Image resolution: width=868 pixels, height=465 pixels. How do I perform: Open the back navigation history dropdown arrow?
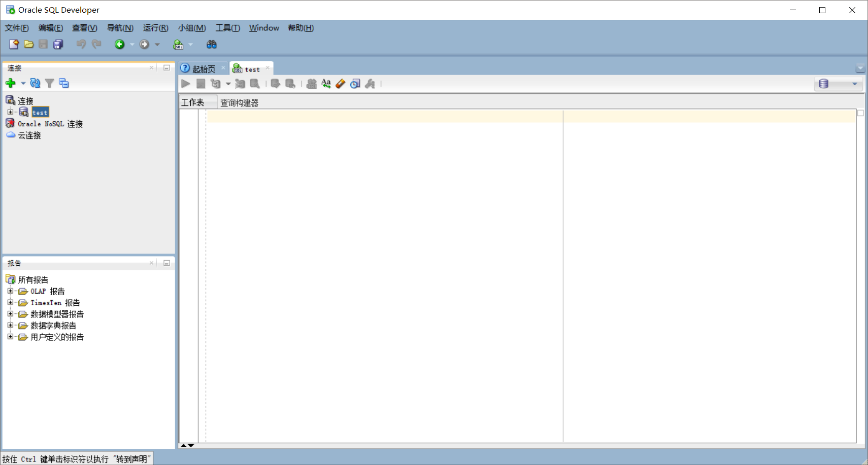132,45
